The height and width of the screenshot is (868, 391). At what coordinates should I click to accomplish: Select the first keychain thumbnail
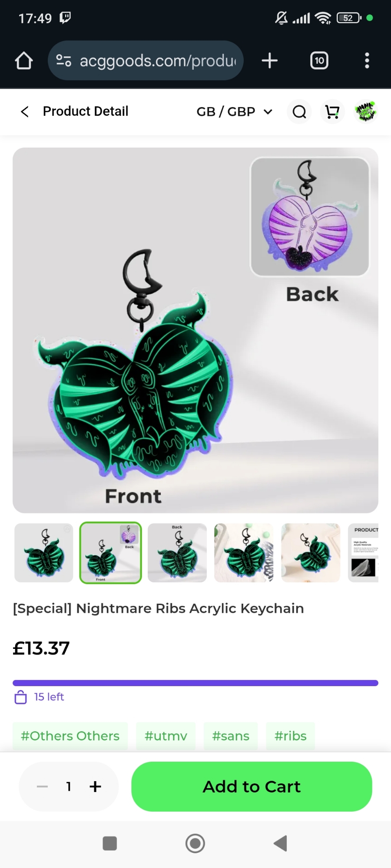coord(44,553)
